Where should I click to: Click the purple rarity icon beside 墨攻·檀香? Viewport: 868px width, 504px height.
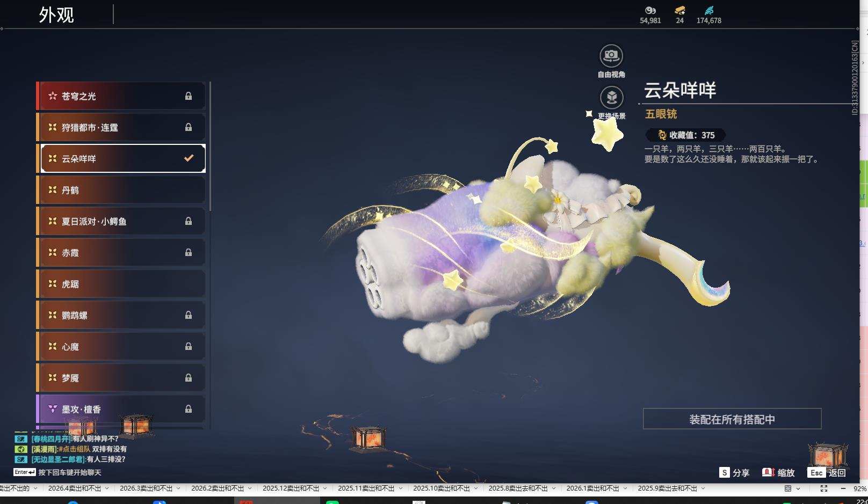(53, 408)
